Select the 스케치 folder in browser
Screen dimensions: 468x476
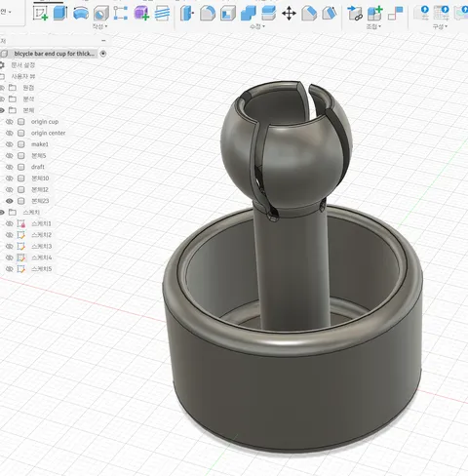pyautogui.click(x=31, y=213)
